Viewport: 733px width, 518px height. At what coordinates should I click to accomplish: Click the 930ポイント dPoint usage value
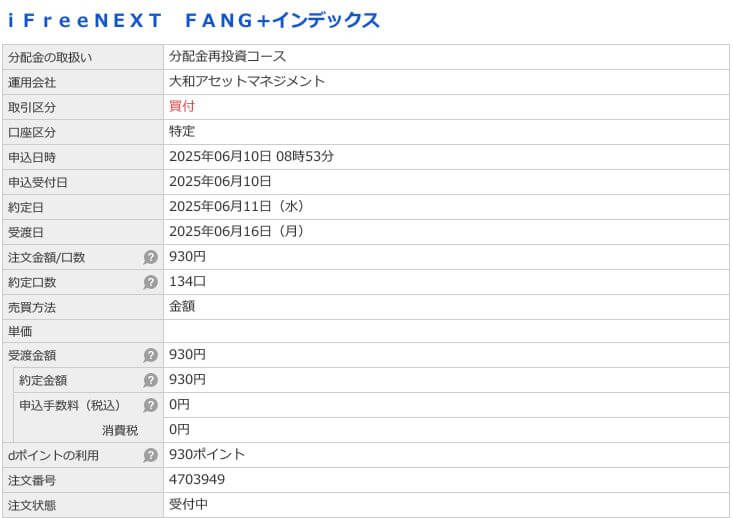[207, 454]
